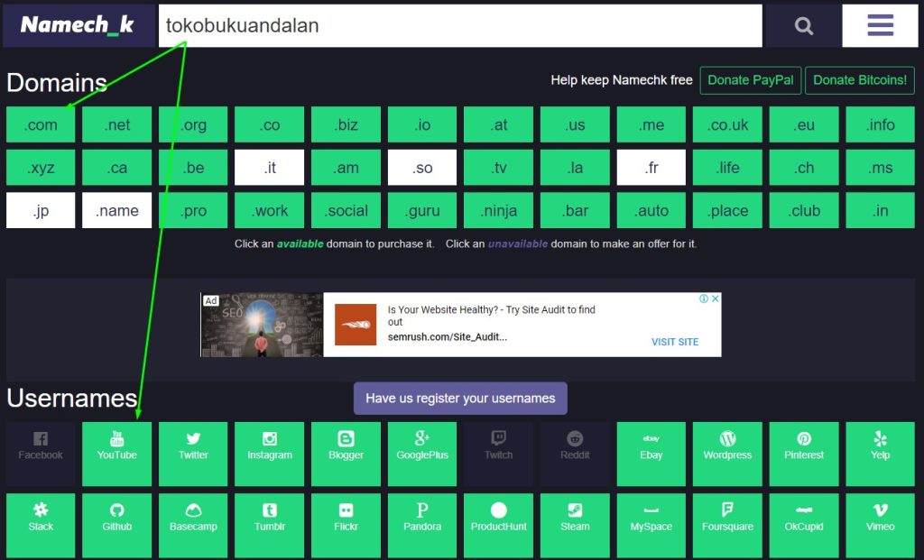Open the Instagram username tile
This screenshot has height=560, width=924.
click(270, 446)
